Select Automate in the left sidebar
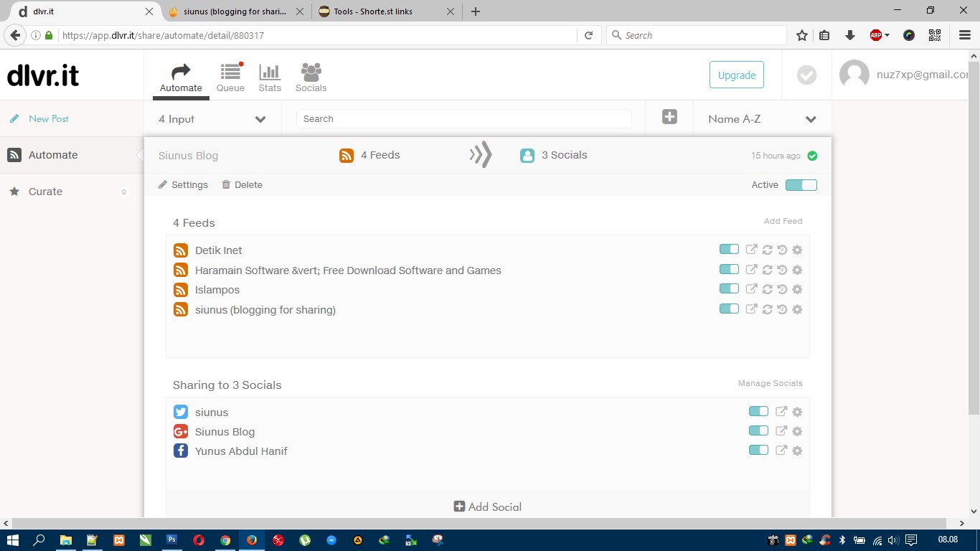This screenshot has height=551, width=980. [x=72, y=155]
